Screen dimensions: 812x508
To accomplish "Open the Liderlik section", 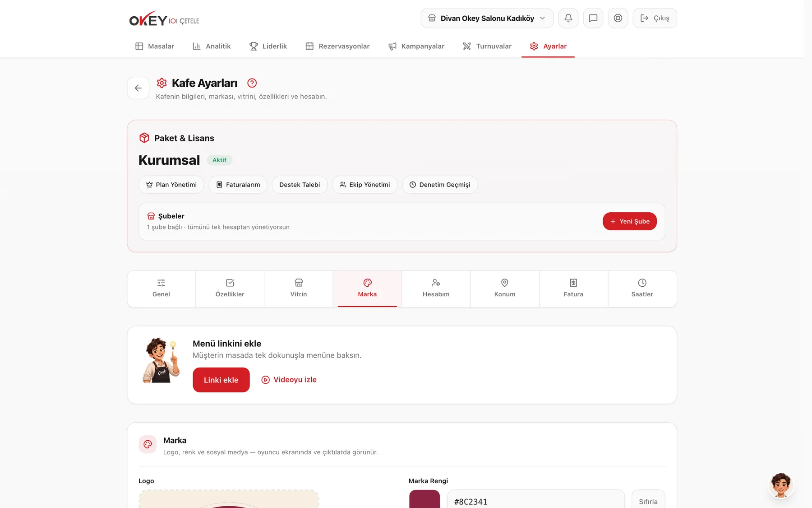I will [x=268, y=46].
